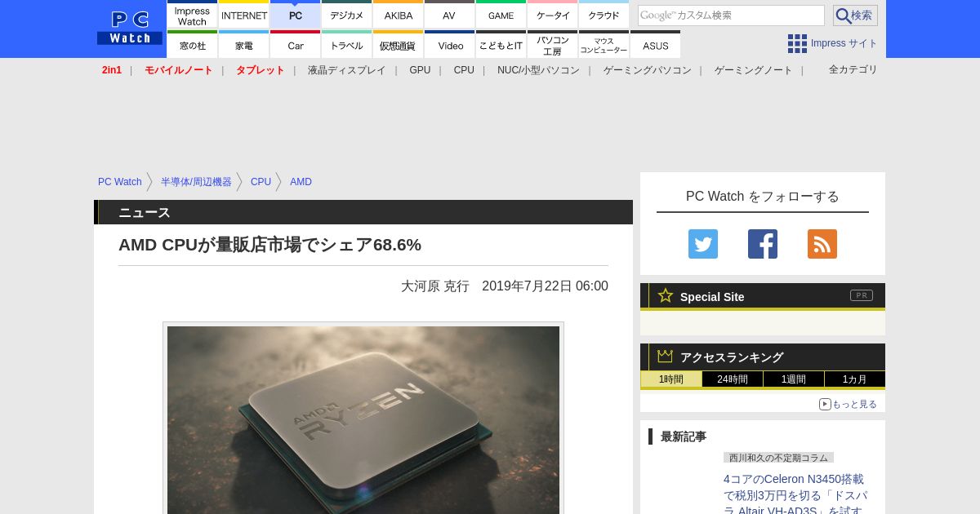Go to モバイルノート category
The height and width of the screenshot is (514, 980).
179,70
